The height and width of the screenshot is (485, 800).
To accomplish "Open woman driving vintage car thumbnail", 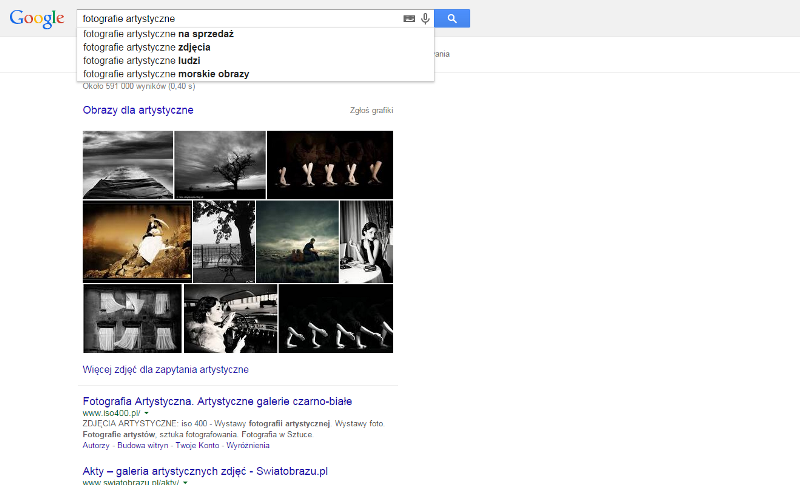I will click(x=231, y=319).
